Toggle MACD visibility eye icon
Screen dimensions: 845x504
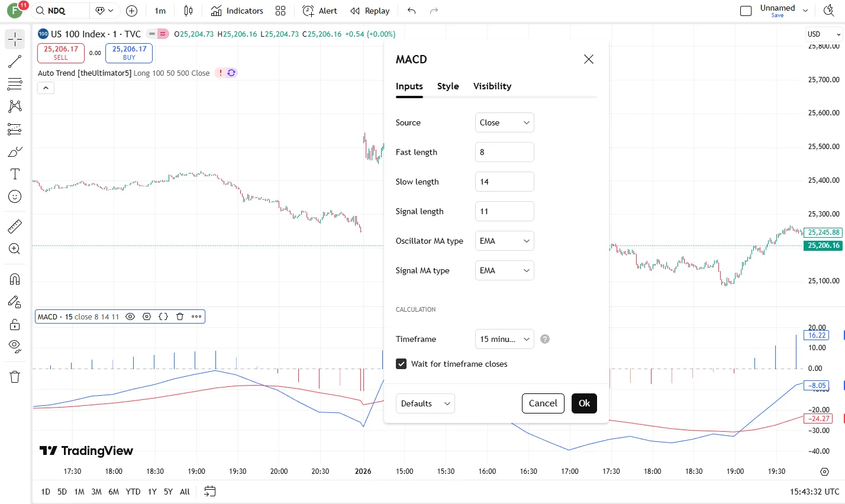130,316
